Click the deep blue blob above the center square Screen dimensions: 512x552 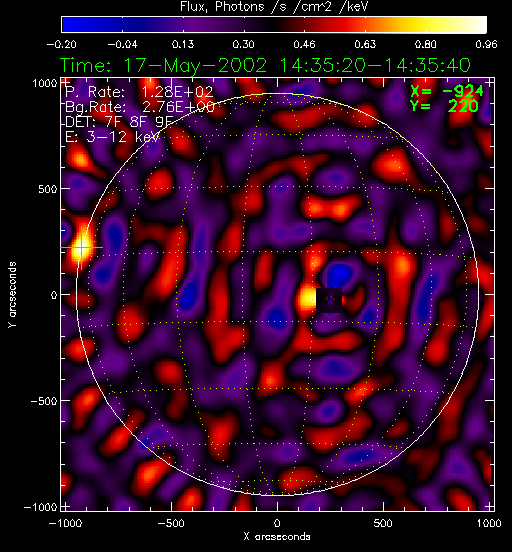[x=339, y=274]
